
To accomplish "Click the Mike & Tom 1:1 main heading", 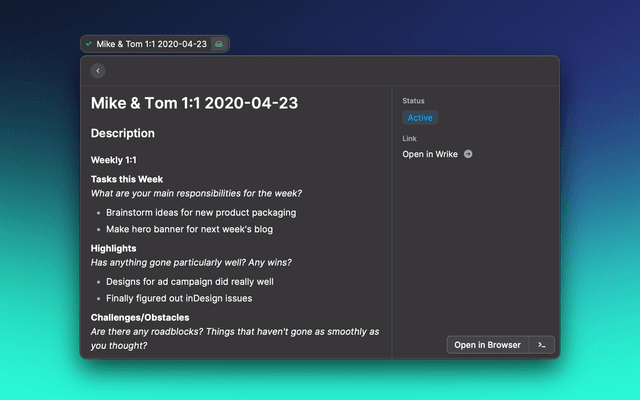I will pyautogui.click(x=194, y=103).
